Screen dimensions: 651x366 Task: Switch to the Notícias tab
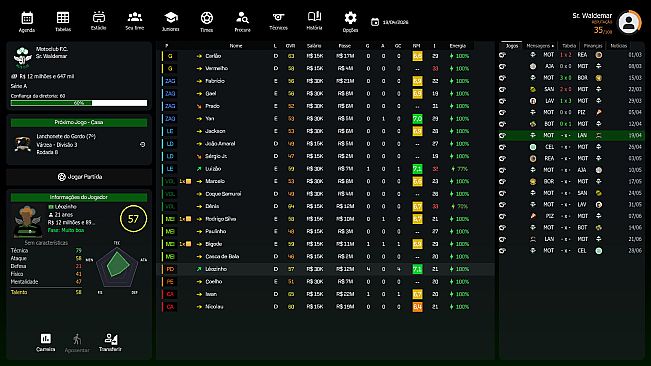point(619,46)
